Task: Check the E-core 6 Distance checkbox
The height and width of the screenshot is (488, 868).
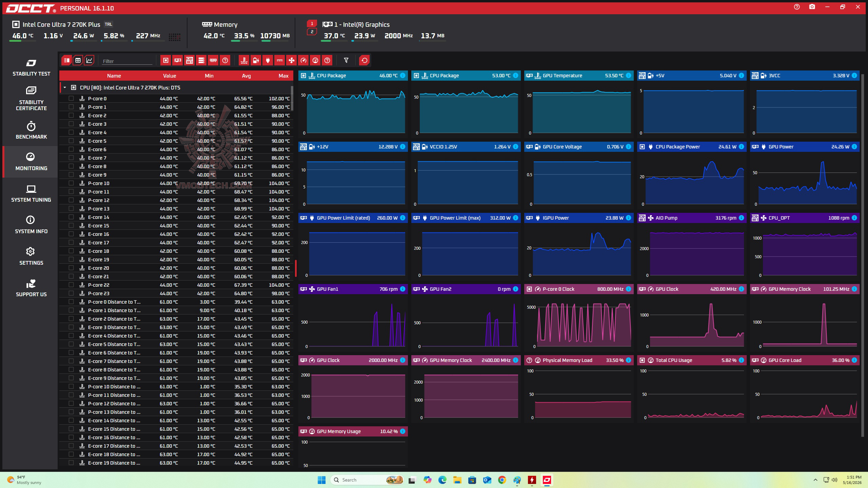Action: pos(71,352)
